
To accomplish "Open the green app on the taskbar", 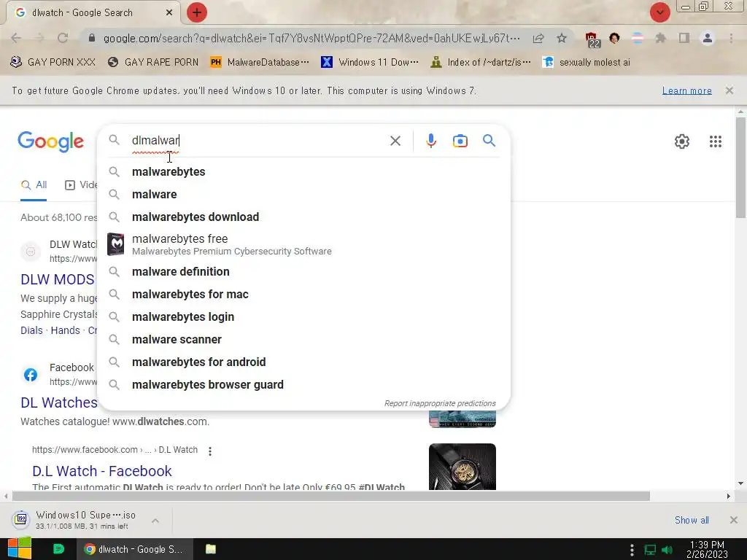I will point(58,549).
